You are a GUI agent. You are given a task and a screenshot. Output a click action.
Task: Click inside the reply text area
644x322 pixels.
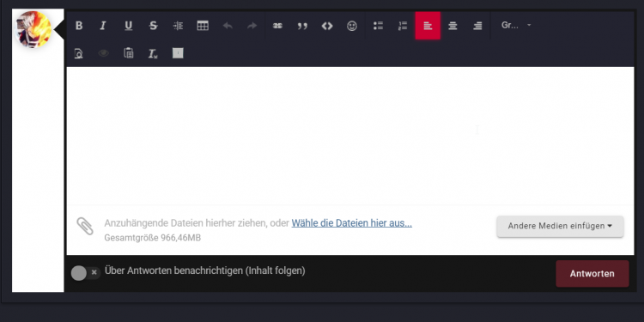[x=350, y=136]
